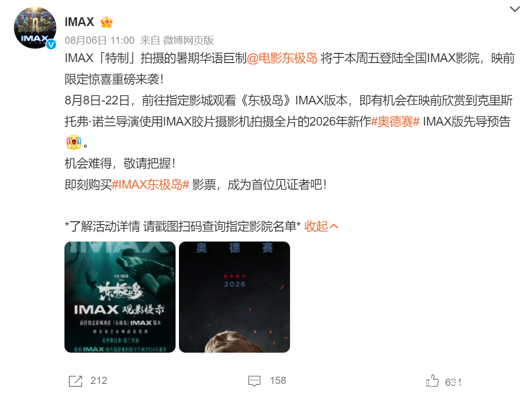532x395 pixels.
Task: Open comments via speech bubble icon
Action: (x=254, y=381)
